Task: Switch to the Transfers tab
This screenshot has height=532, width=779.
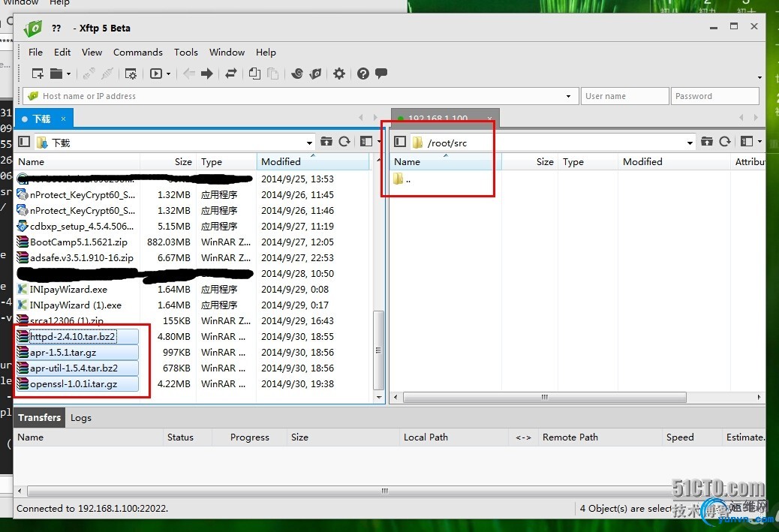Action: click(39, 418)
